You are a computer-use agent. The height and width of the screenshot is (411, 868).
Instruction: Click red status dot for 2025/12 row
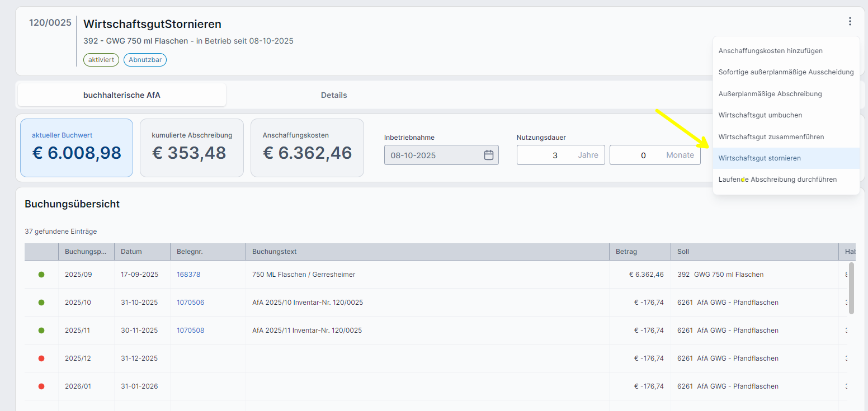(41, 358)
